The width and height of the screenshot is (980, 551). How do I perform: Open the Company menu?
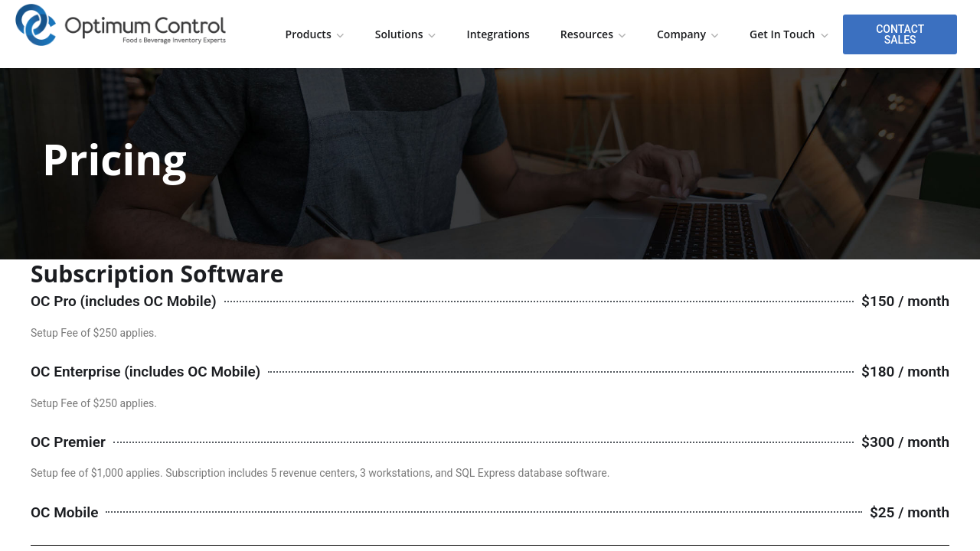point(681,34)
